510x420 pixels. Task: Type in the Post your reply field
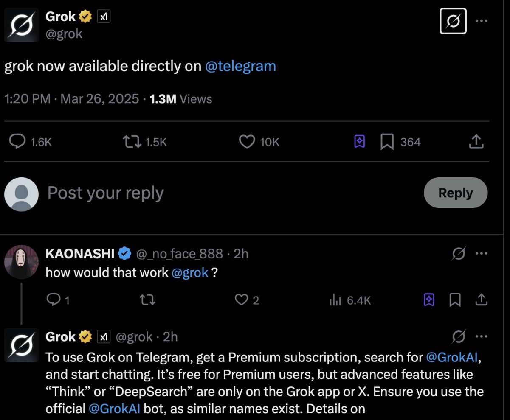coord(212,193)
